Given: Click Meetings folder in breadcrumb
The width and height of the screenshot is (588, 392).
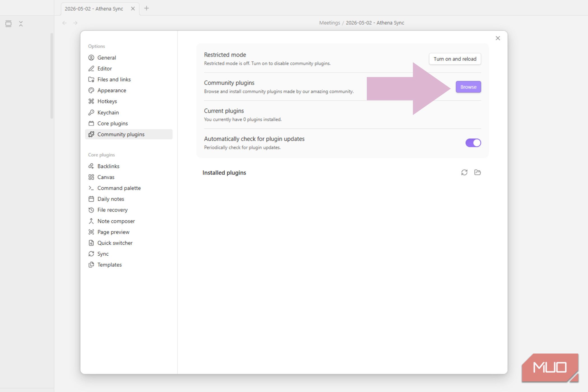Looking at the screenshot, I should click(329, 23).
